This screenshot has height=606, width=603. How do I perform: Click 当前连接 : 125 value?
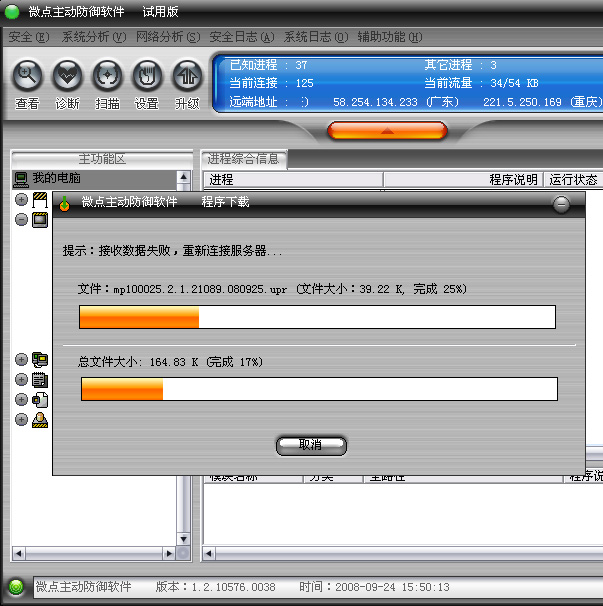point(271,83)
